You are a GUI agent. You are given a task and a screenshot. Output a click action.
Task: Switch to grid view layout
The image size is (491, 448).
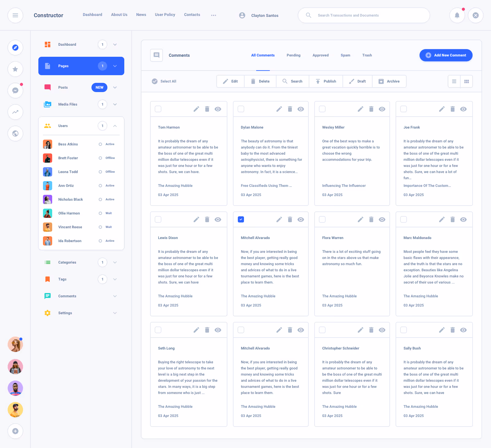(x=466, y=81)
